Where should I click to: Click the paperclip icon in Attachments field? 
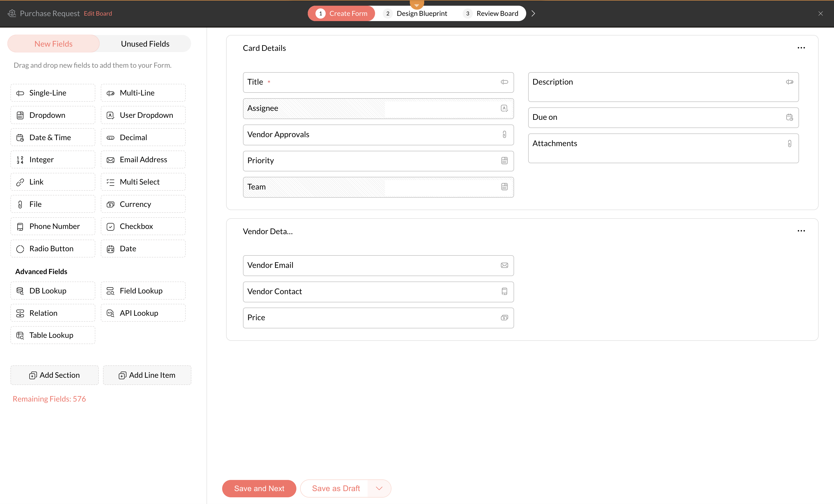point(789,143)
